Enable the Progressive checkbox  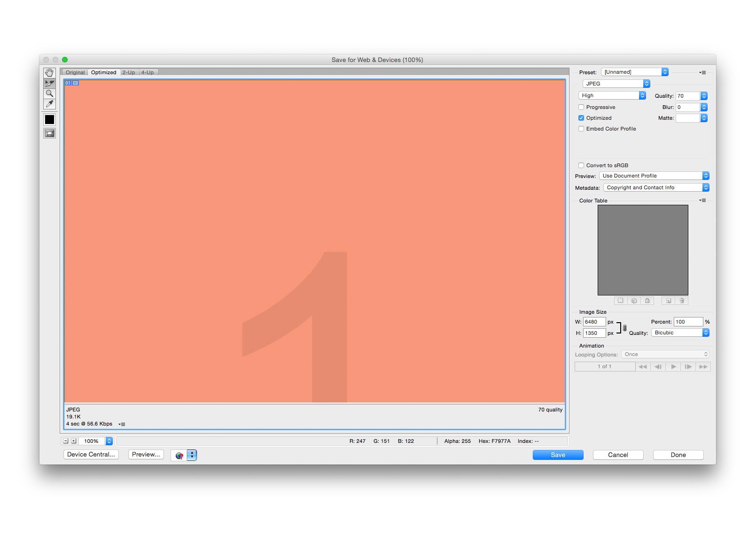coord(581,107)
